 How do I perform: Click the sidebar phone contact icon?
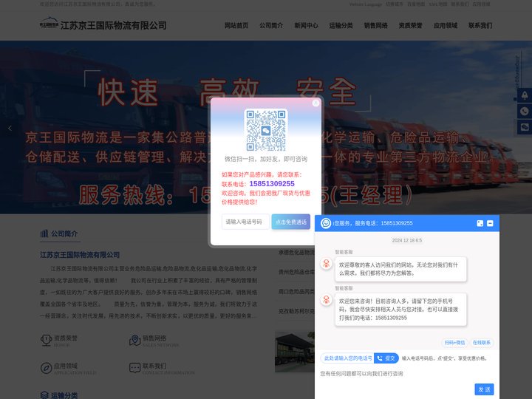[x=525, y=112]
